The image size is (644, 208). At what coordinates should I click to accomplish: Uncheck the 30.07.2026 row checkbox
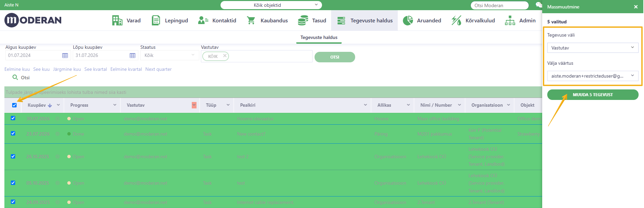pos(13,118)
